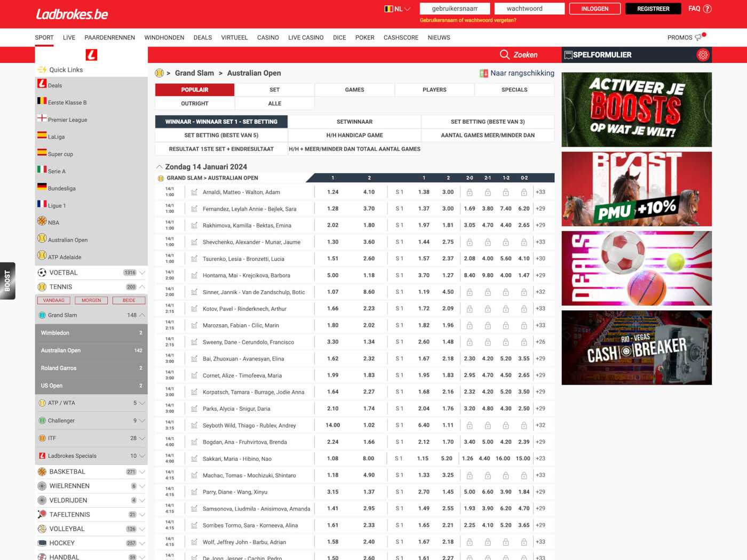This screenshot has height=560, width=747.
Task: Click the Ladbrokes.be logo
Action: pos(72,14)
